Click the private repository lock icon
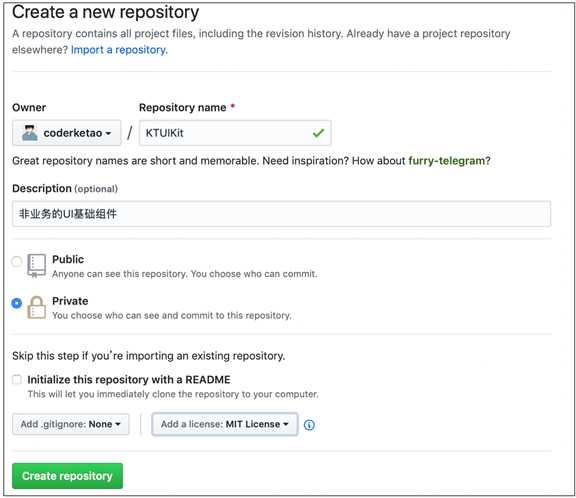Screen dimensions: 576x498 [36, 307]
